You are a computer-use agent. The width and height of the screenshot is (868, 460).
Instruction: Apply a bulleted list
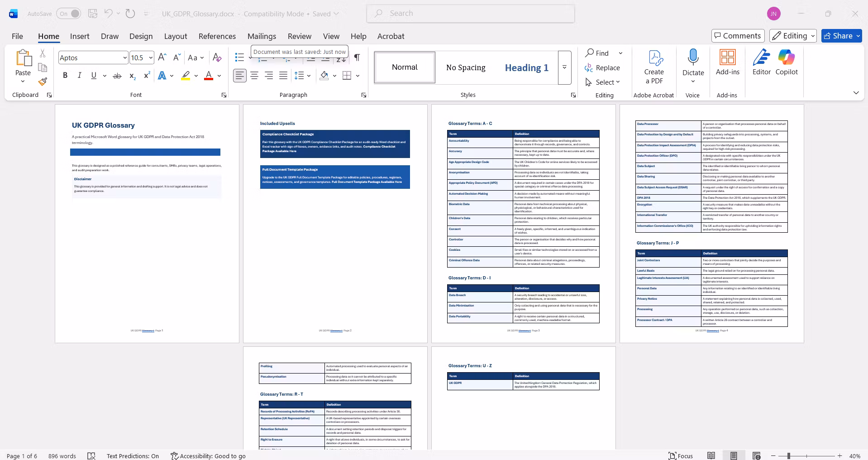[239, 57]
